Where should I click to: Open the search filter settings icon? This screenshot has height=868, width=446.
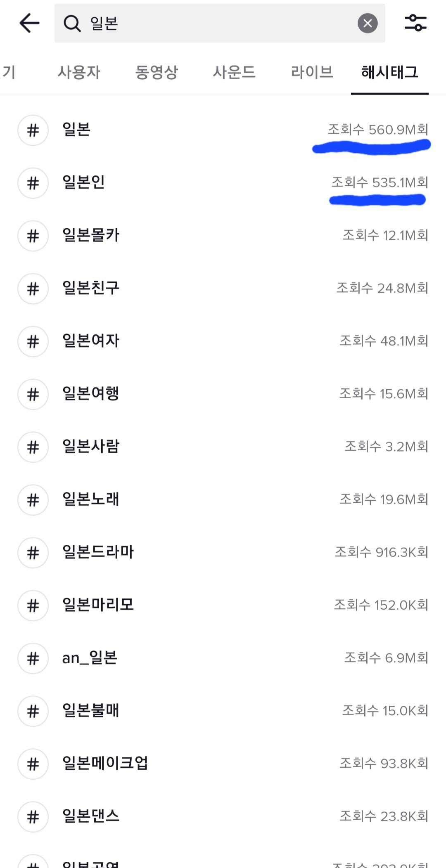pos(415,23)
